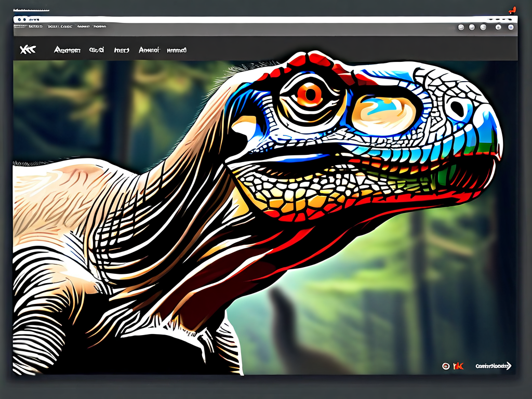532x399 pixels.
Task: Select the last navigation menu item
Action: [177, 50]
